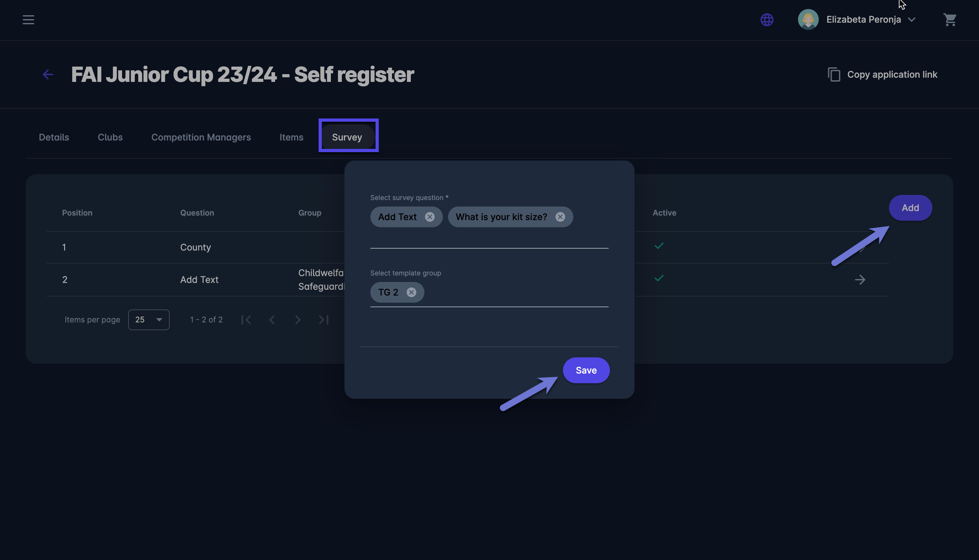Click the Save button
Screen dimensions: 979x560
(x=586, y=370)
